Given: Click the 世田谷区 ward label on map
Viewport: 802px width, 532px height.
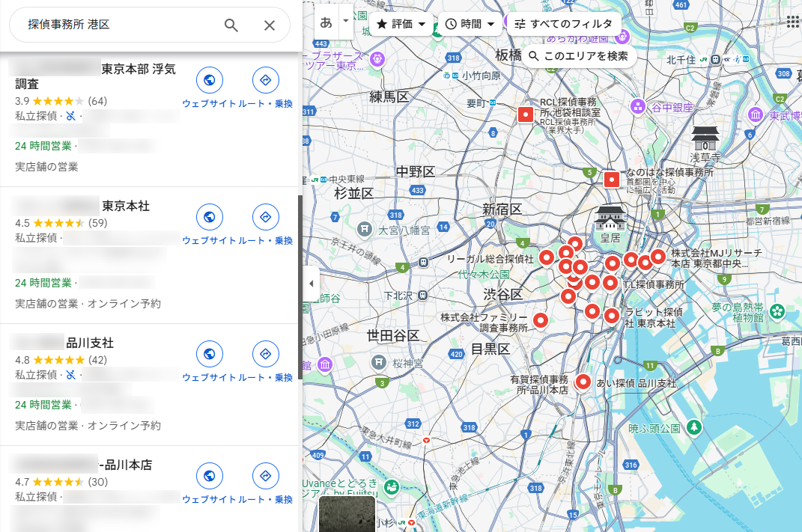Looking at the screenshot, I should (x=393, y=335).
